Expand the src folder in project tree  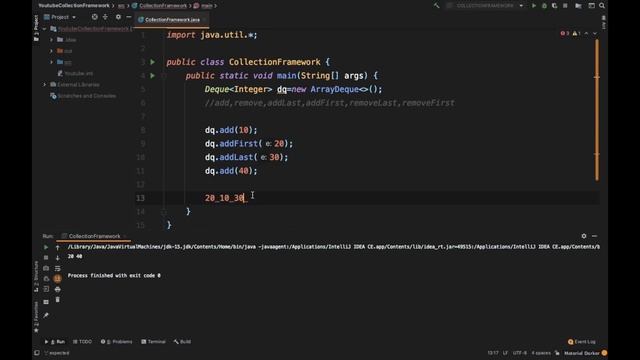tap(51, 62)
